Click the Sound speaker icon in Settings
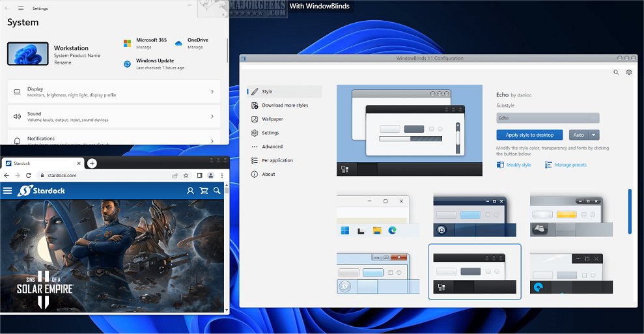The height and width of the screenshot is (334, 644). click(17, 117)
